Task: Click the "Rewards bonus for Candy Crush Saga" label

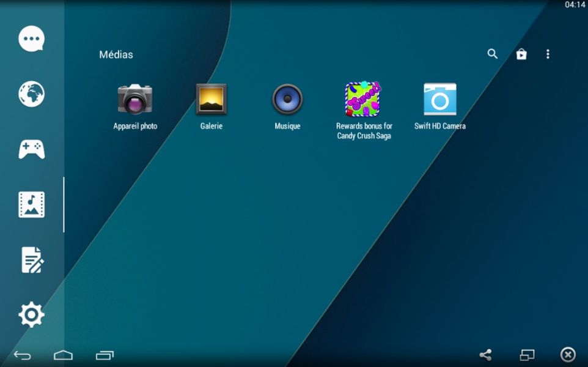Action: pyautogui.click(x=364, y=131)
